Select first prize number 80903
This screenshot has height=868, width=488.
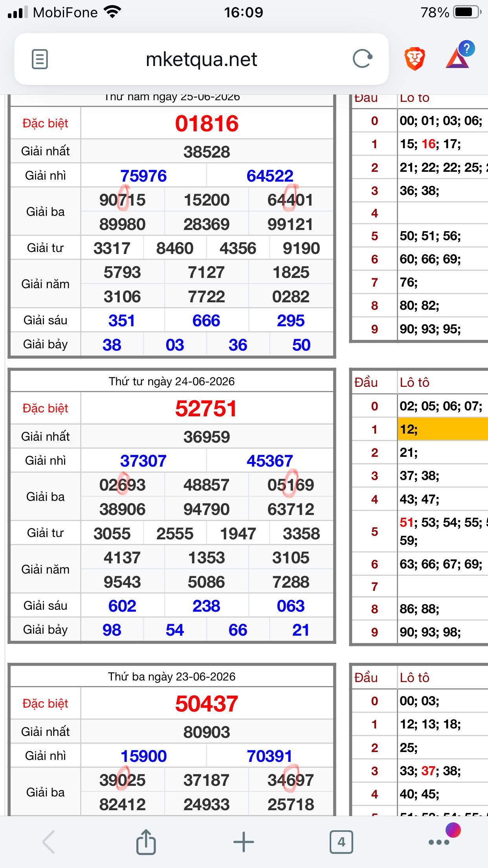(x=207, y=732)
